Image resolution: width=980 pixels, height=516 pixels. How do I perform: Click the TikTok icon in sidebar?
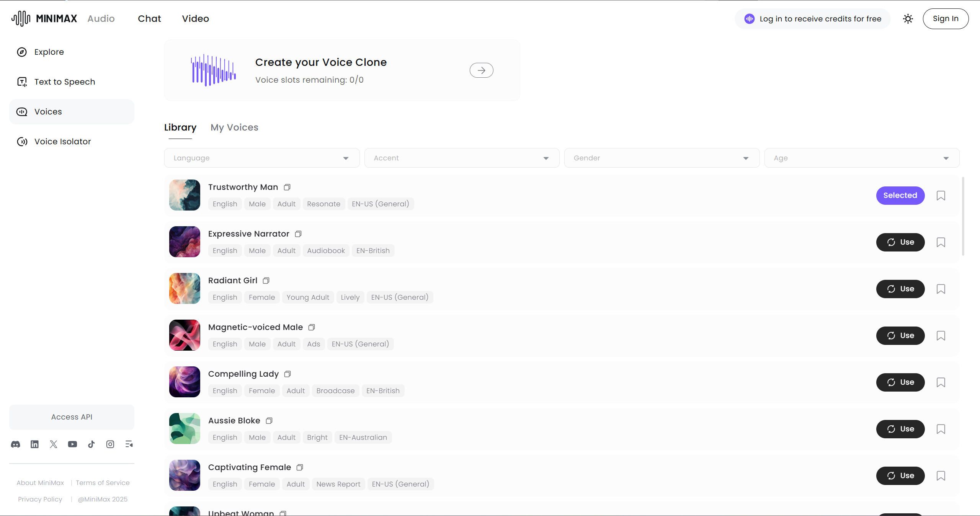click(91, 444)
